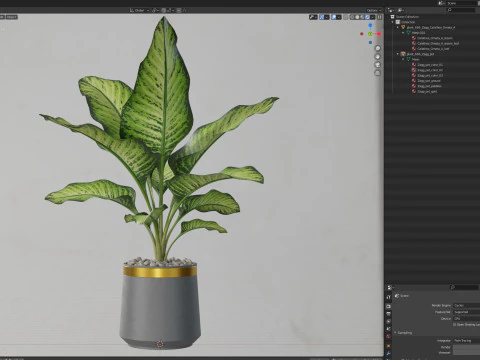Screen dimensions: 480x360
Task: Open Render properties tab
Action: click(388, 306)
